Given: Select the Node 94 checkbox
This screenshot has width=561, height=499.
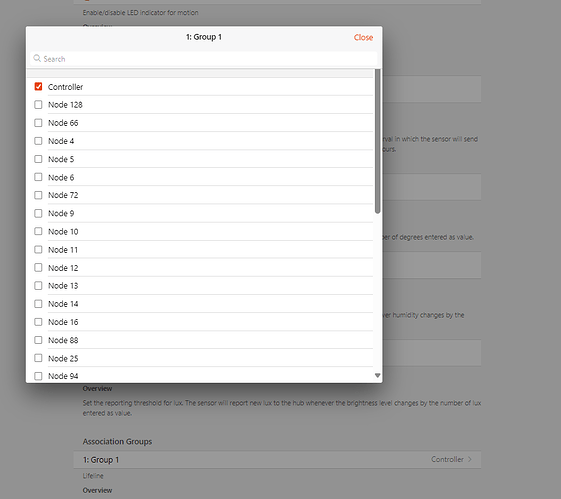Looking at the screenshot, I should [x=38, y=376].
